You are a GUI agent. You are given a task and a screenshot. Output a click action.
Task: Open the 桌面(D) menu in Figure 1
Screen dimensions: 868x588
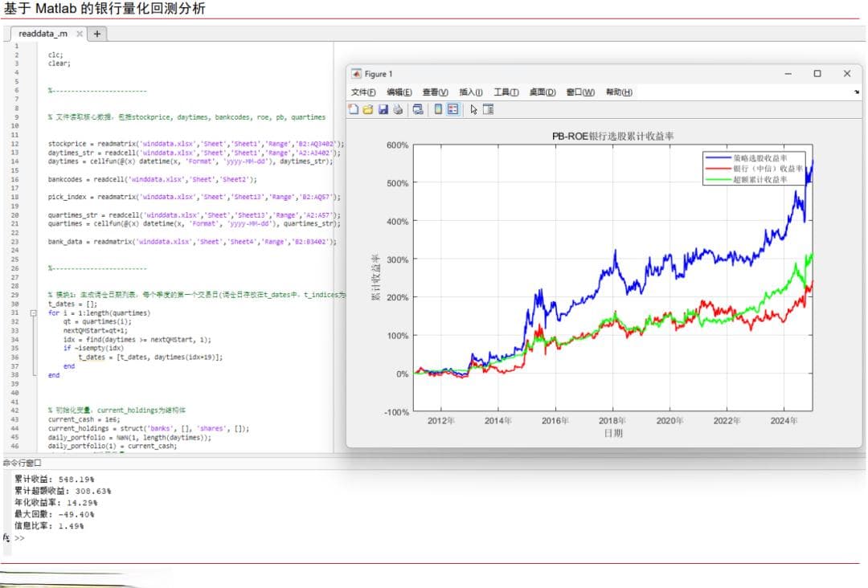pos(542,92)
